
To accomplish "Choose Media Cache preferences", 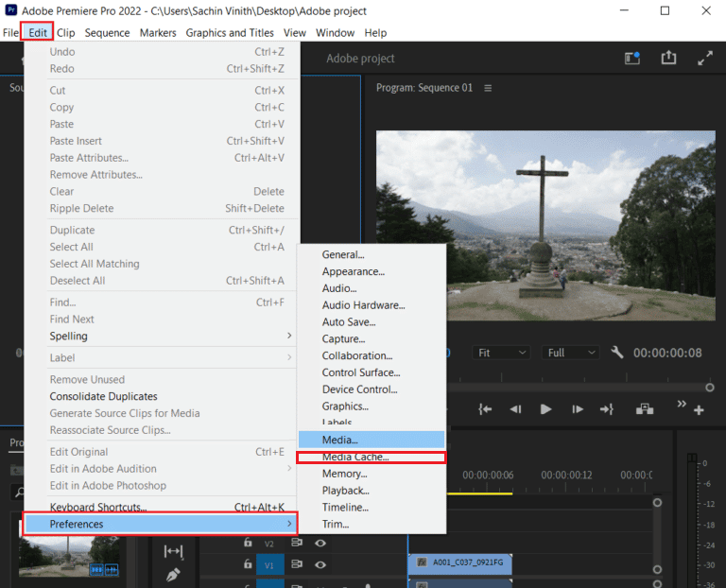I will 372,457.
